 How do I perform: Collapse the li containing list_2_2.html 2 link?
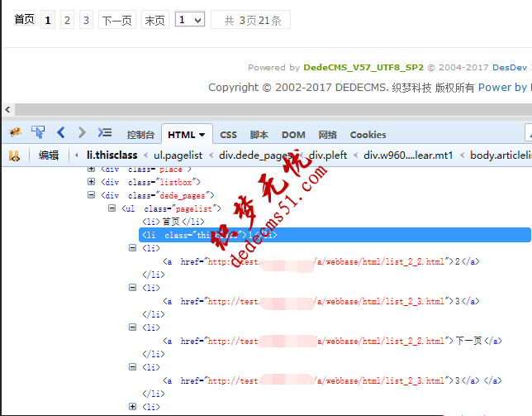pyautogui.click(x=132, y=248)
